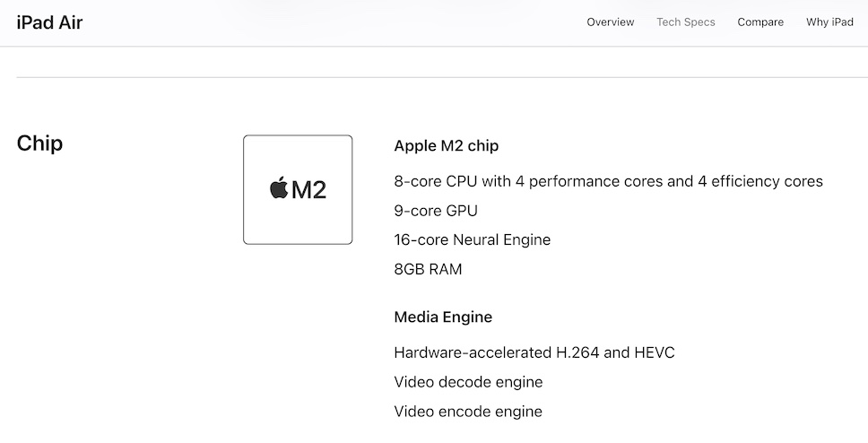This screenshot has width=868, height=443.
Task: Open the Overview page
Action: pos(610,22)
